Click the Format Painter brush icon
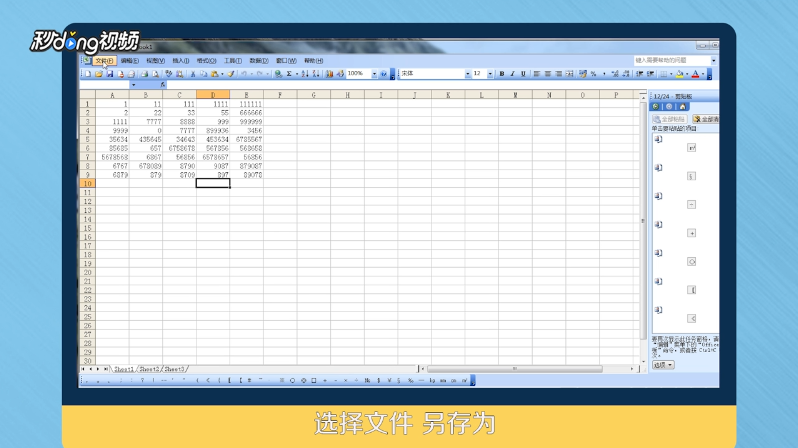This screenshot has height=448, width=798. click(x=231, y=74)
